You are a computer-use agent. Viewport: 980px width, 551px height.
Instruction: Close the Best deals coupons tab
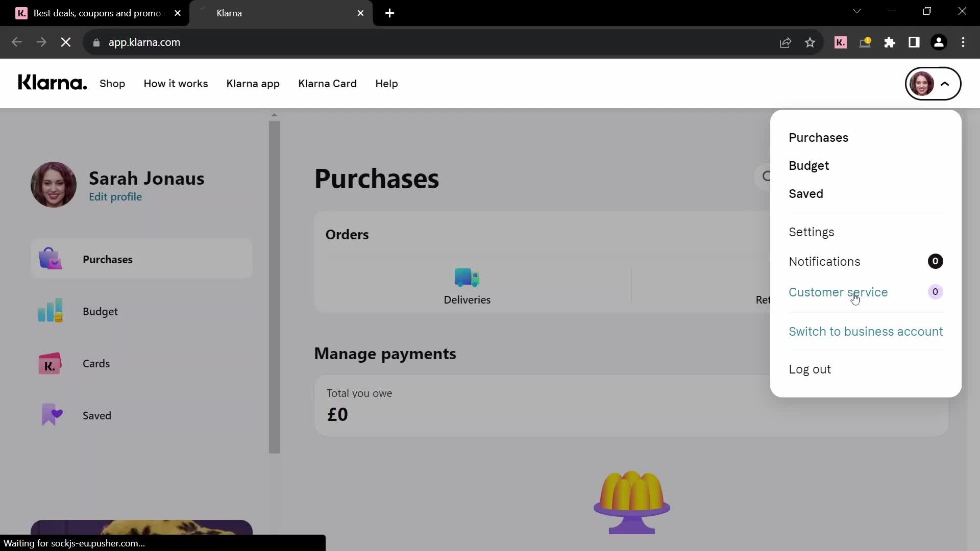pos(178,13)
